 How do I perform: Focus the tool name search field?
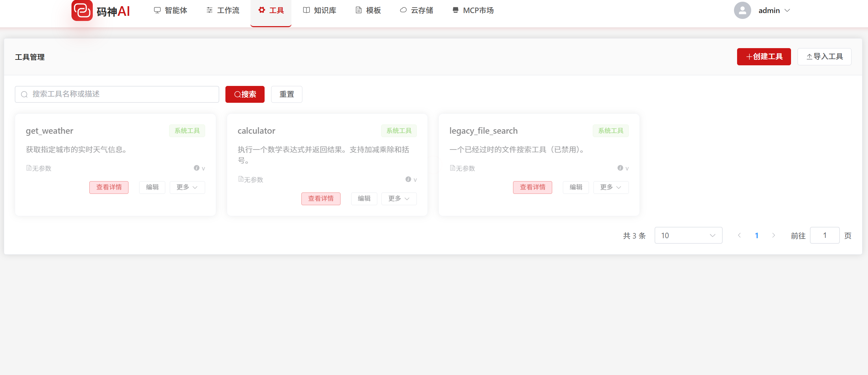click(117, 94)
